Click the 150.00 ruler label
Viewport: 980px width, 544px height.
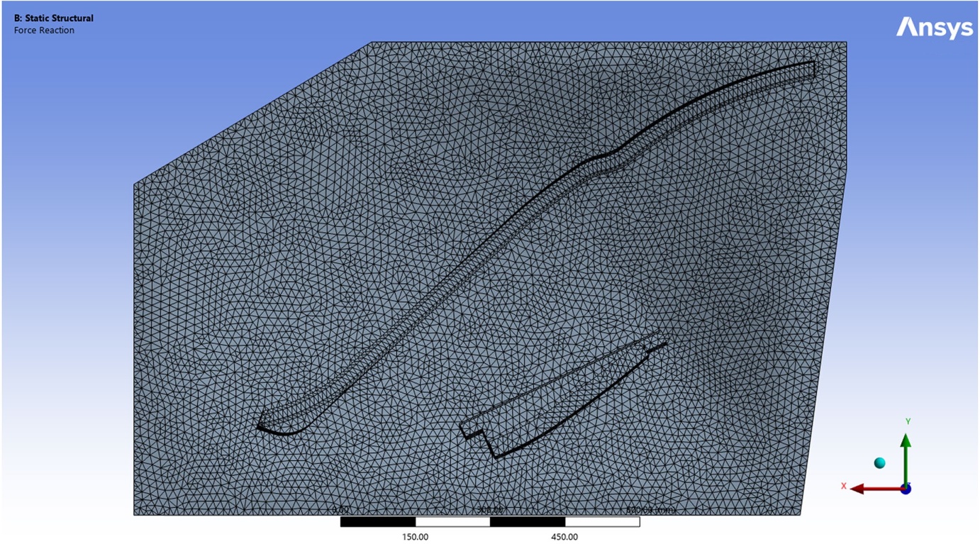pyautogui.click(x=415, y=537)
